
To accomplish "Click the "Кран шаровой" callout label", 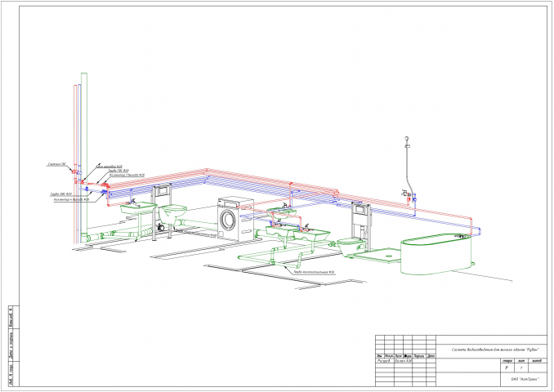I will click(x=109, y=166).
